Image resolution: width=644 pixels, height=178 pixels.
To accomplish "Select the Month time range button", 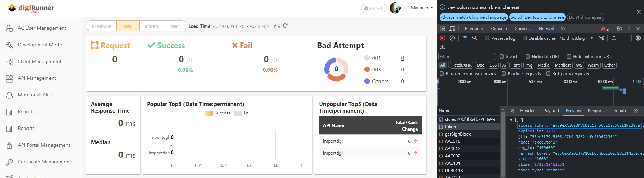I will pos(151,26).
